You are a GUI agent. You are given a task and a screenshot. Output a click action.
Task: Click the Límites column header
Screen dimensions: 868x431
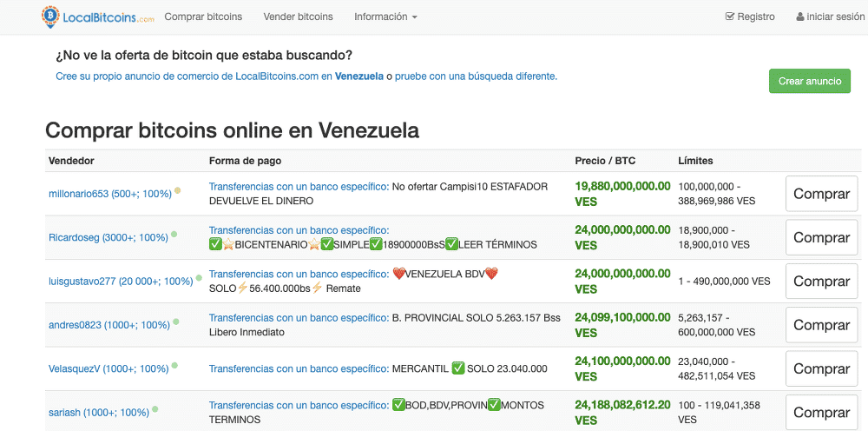tap(695, 162)
